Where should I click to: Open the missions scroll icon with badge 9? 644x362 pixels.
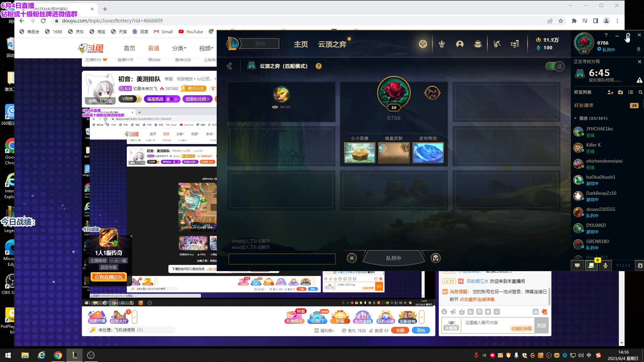click(x=591, y=265)
